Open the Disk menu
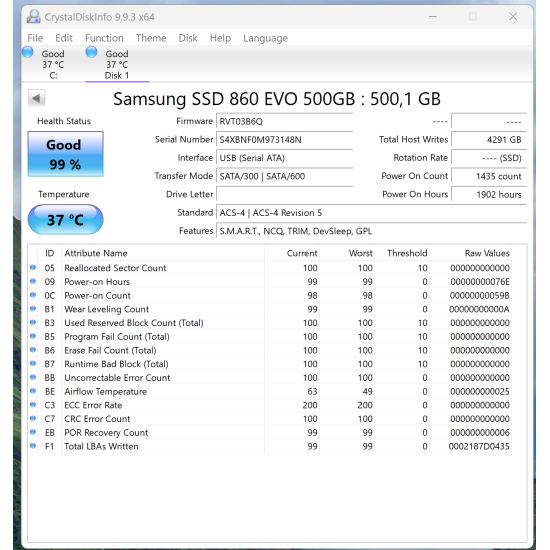 [188, 38]
